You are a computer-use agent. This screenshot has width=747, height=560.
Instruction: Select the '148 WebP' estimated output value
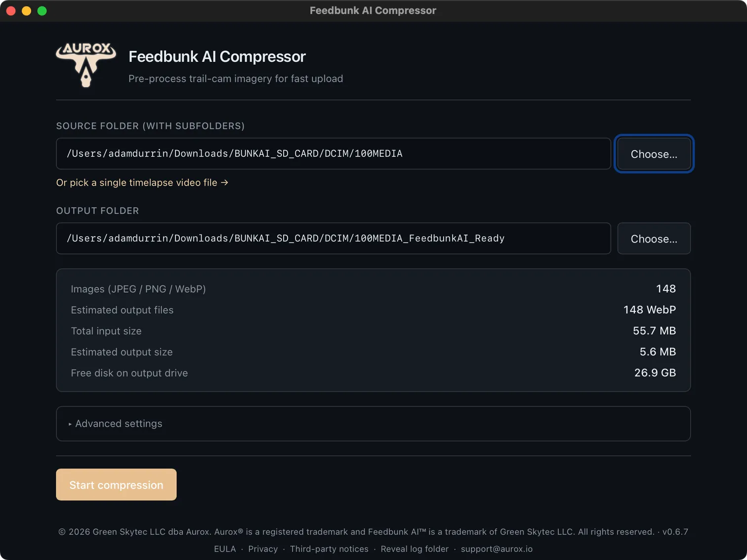[x=649, y=310]
